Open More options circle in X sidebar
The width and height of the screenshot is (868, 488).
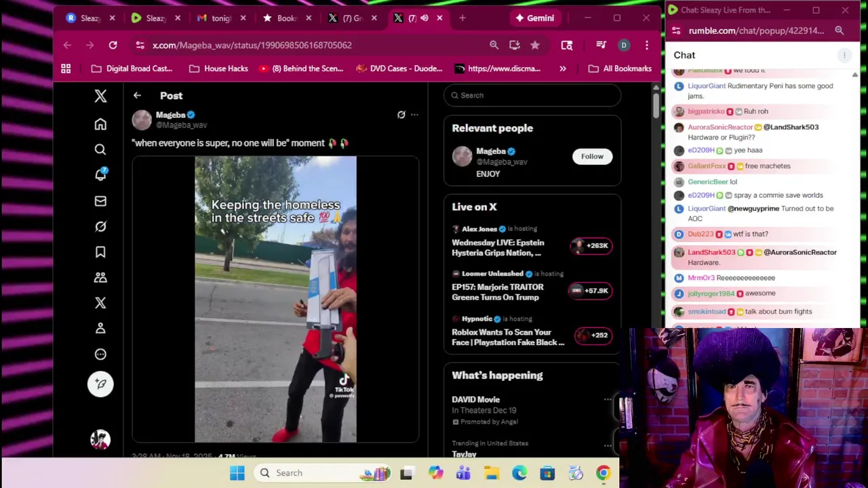click(100, 354)
